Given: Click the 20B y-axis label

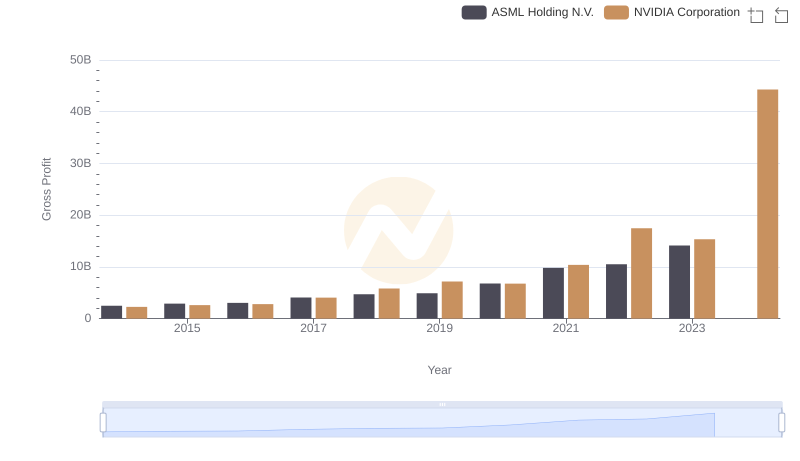Looking at the screenshot, I should 81,215.
